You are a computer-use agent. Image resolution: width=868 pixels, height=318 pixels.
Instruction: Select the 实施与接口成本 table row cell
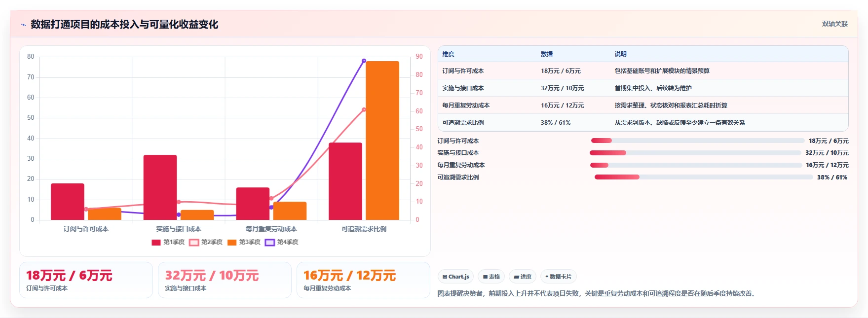click(x=463, y=88)
